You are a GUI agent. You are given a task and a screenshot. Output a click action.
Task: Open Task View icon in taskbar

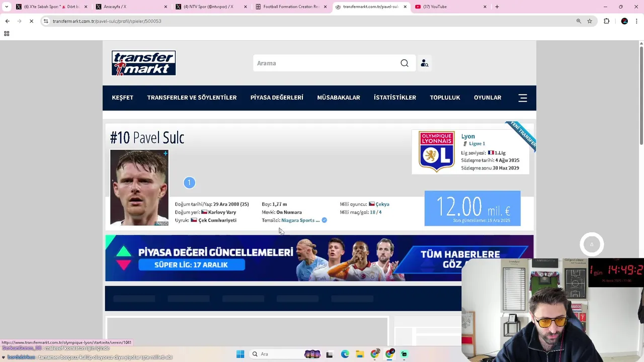[x=330, y=354]
